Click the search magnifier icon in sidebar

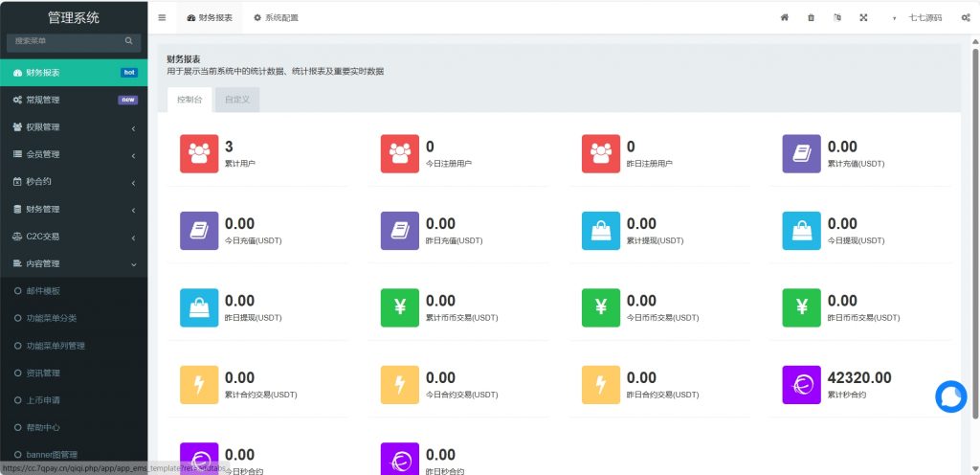pyautogui.click(x=129, y=40)
